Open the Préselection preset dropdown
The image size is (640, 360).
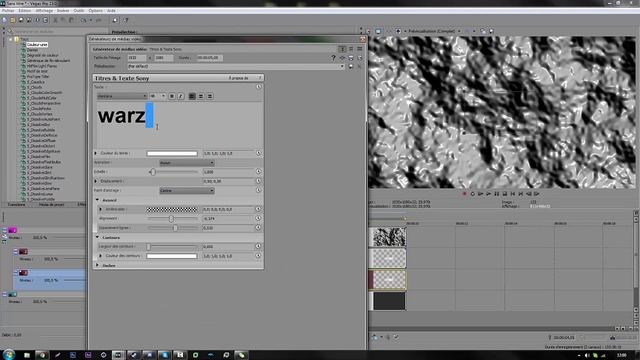(236, 66)
